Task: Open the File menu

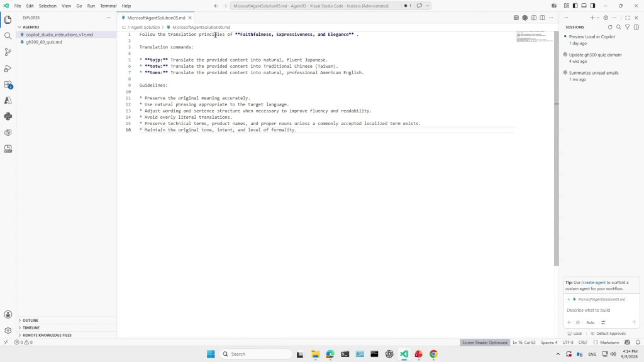Action: coord(18,6)
